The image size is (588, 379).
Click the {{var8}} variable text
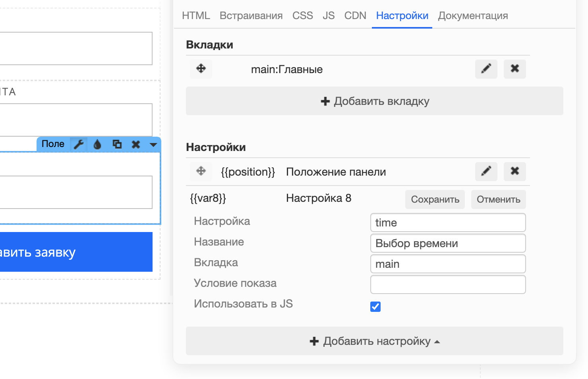coord(208,198)
